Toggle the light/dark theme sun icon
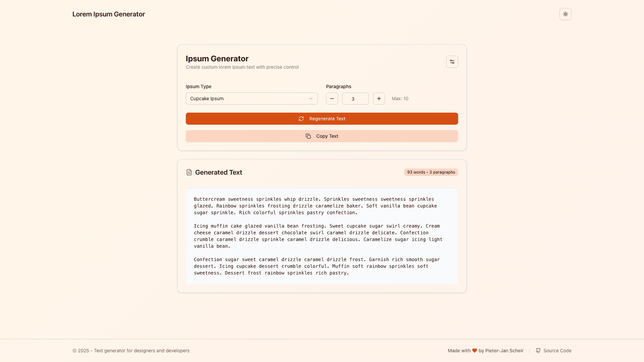 [565, 14]
